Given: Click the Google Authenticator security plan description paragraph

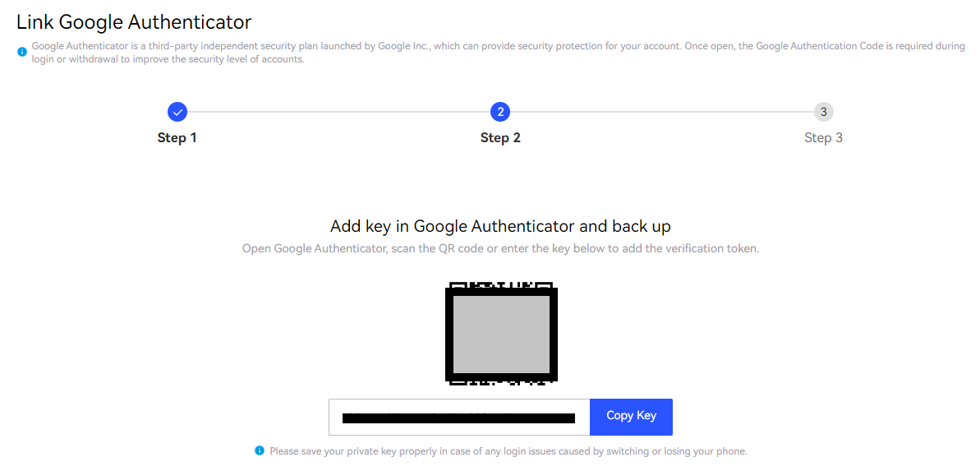Looking at the screenshot, I should [x=498, y=53].
